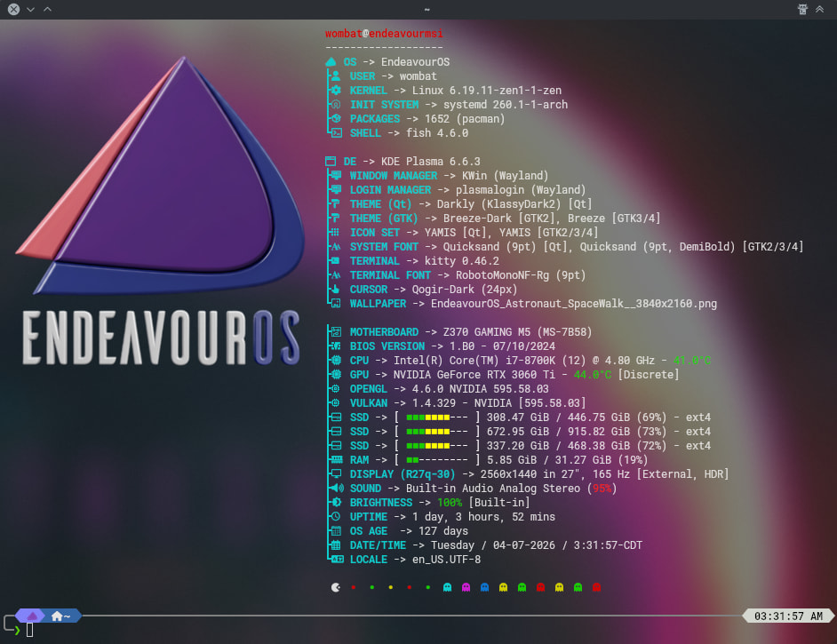Screen dimensions: 837x644
Task: Click the terminal cursor at the prompt
Action: point(29,630)
